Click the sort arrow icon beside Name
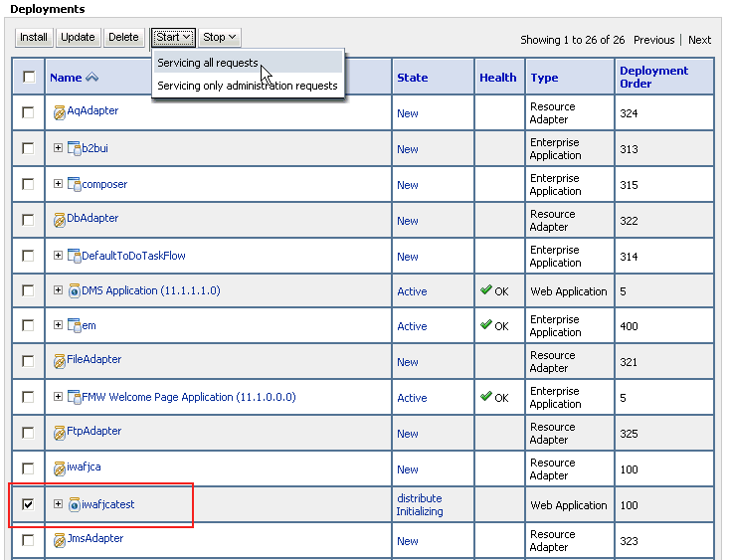729x560 pixels. click(x=92, y=78)
